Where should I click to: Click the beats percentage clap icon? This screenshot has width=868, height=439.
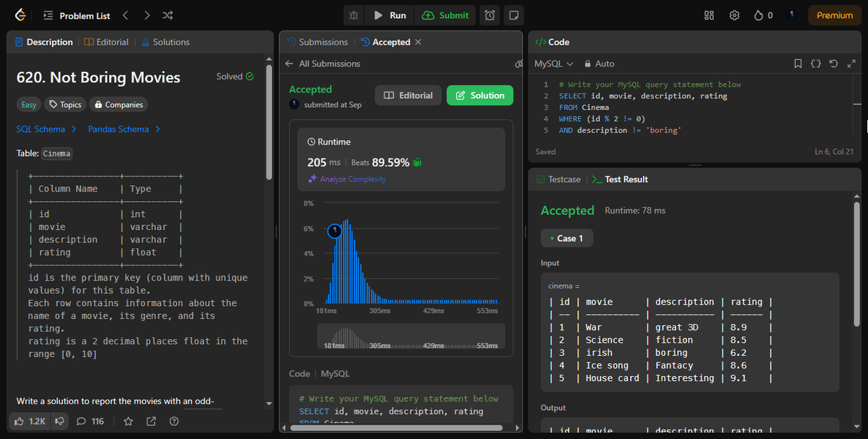pyautogui.click(x=417, y=163)
